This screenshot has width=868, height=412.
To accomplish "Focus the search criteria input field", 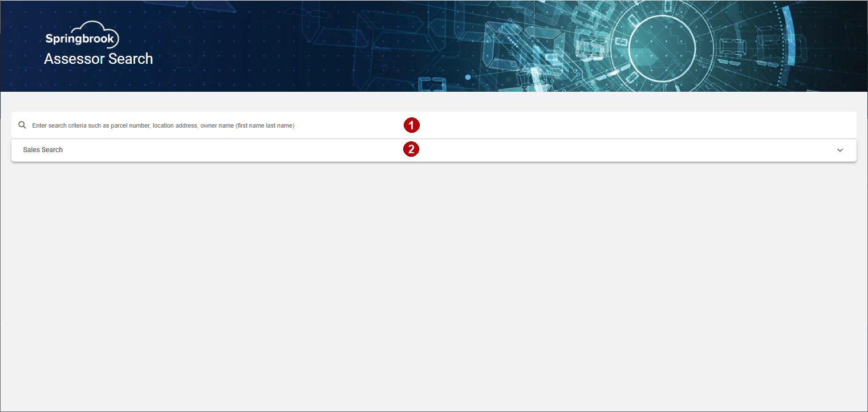I will [433, 125].
